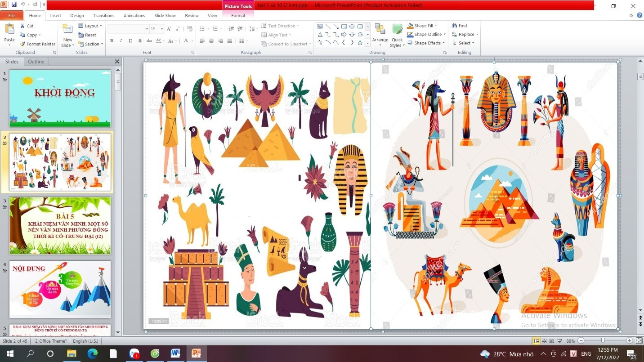644x362 pixels.
Task: Select slide 4 NỘI DUNG thumbnail
Action: coord(60,289)
